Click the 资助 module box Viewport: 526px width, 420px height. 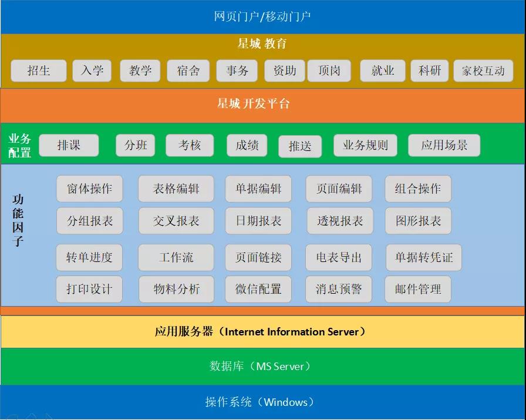coord(285,70)
